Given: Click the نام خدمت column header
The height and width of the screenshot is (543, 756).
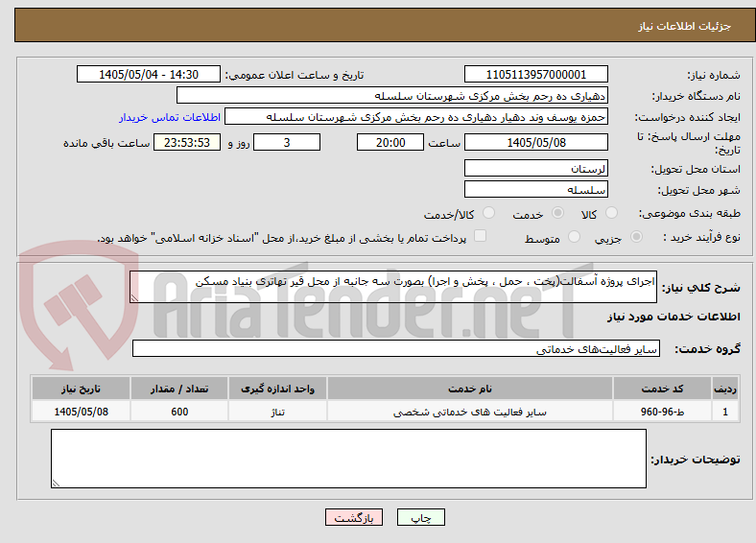Looking at the screenshot, I should 470,389.
